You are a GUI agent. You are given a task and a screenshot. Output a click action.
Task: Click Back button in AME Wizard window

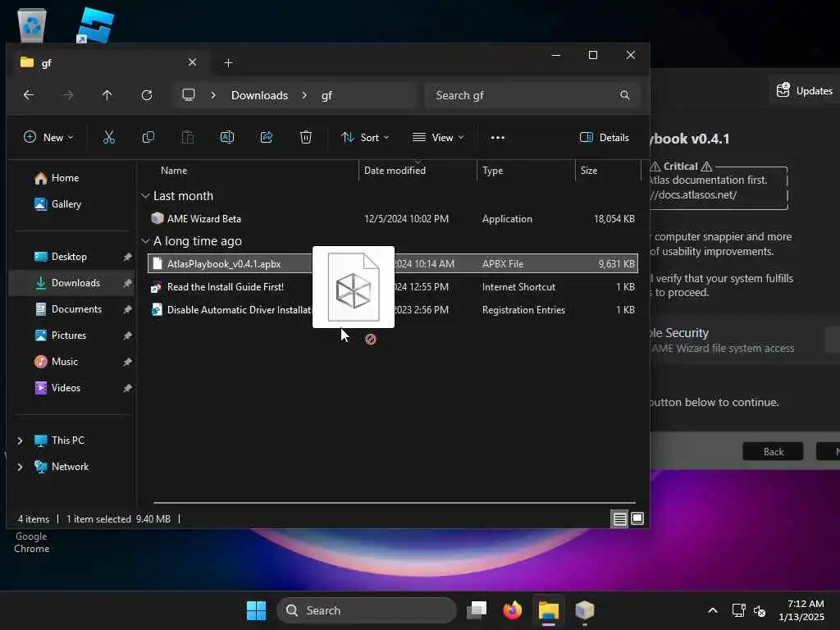point(773,452)
